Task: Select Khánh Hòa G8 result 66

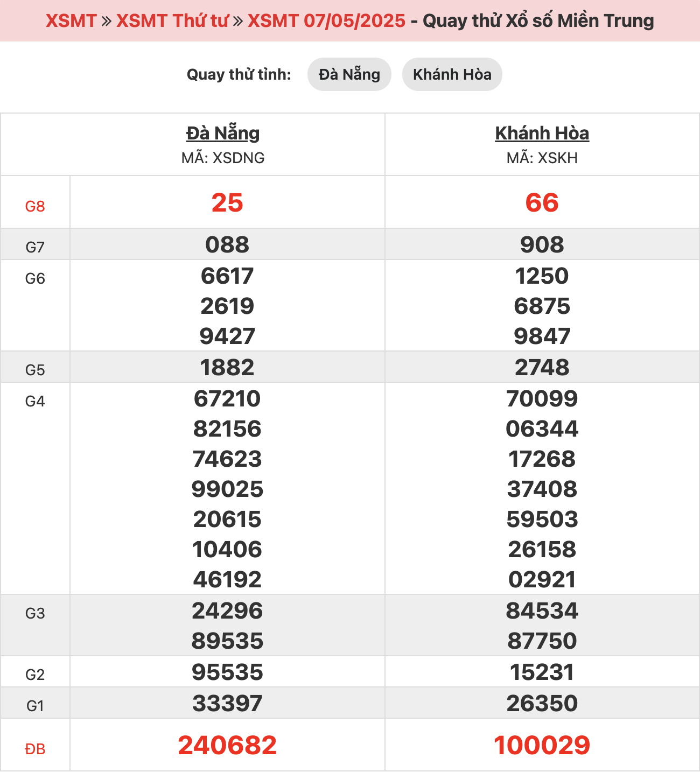Action: 542,203
